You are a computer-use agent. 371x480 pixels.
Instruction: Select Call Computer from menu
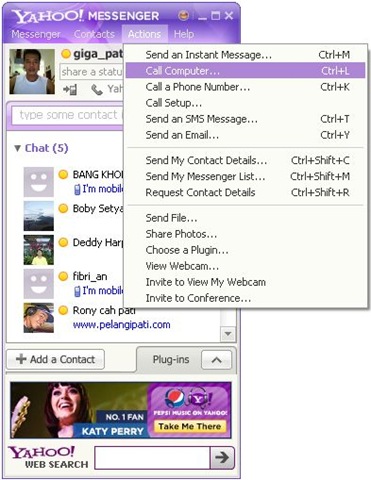click(245, 71)
